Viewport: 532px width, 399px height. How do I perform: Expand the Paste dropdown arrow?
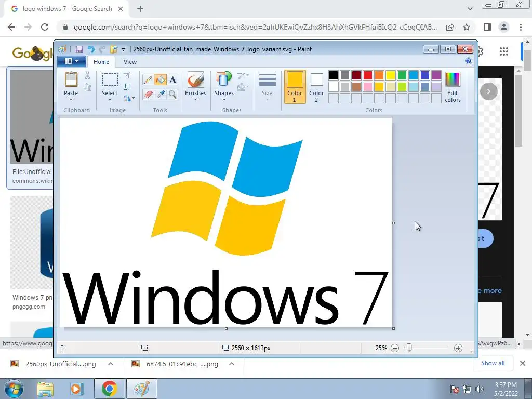coord(71,100)
